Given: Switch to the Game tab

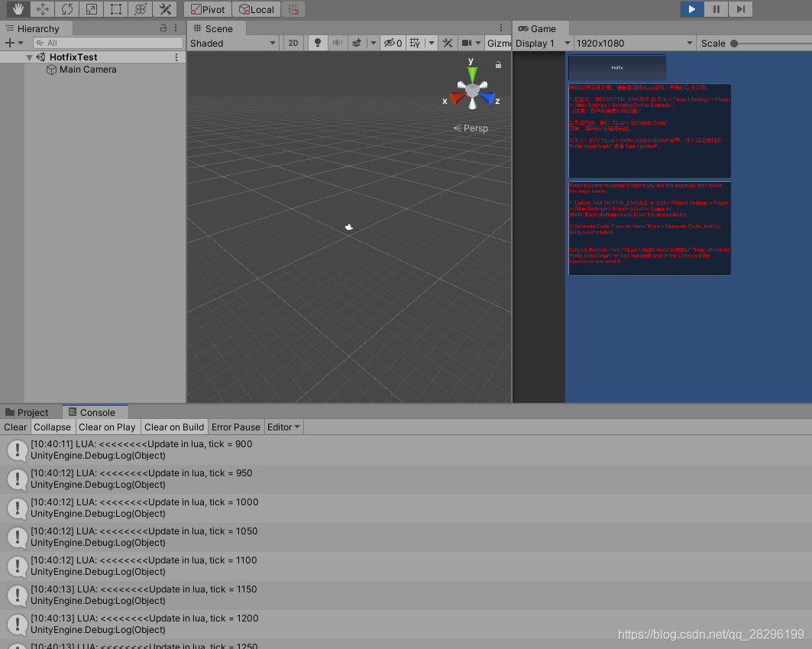Looking at the screenshot, I should tap(538, 28).
